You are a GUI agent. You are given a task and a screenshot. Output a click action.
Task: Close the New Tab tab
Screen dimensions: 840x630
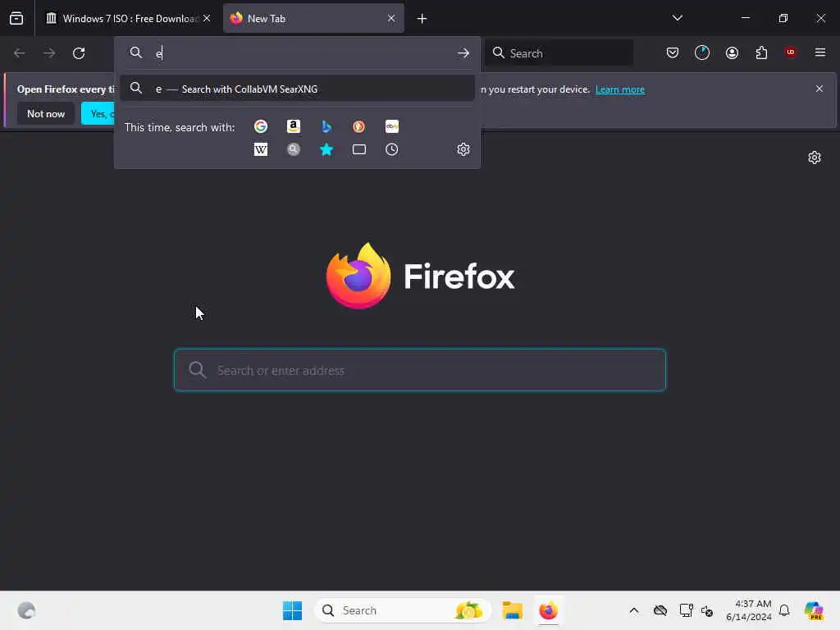tap(391, 18)
